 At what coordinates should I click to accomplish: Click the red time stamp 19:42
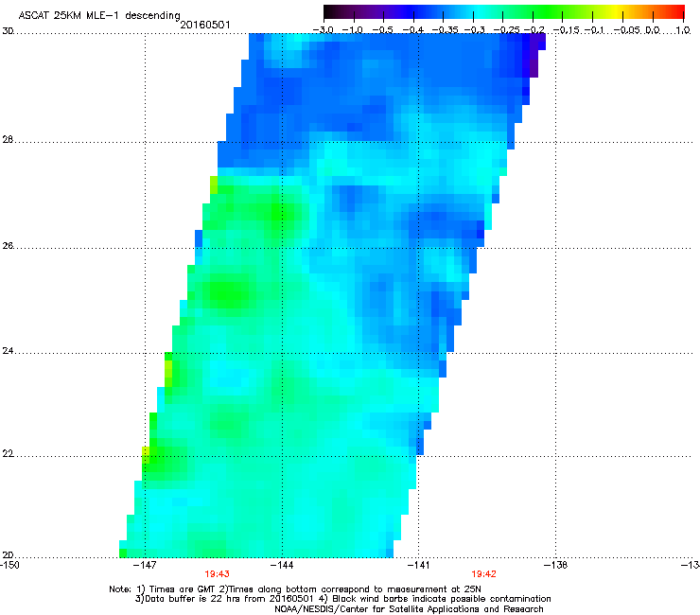(x=484, y=574)
